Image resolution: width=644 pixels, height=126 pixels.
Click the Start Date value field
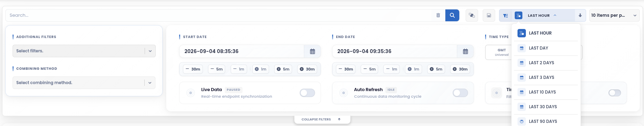[242, 51]
